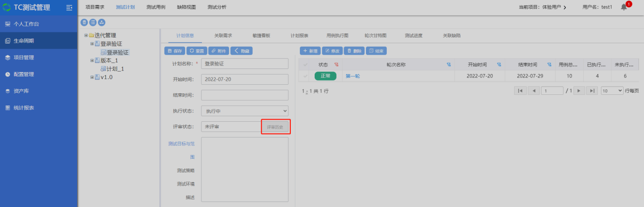Go to the first page of results
644x207 pixels.
click(520, 90)
